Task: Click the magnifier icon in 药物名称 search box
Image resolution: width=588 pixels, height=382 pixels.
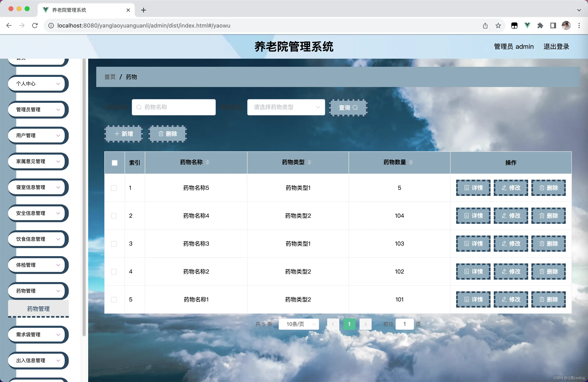Action: pos(139,107)
